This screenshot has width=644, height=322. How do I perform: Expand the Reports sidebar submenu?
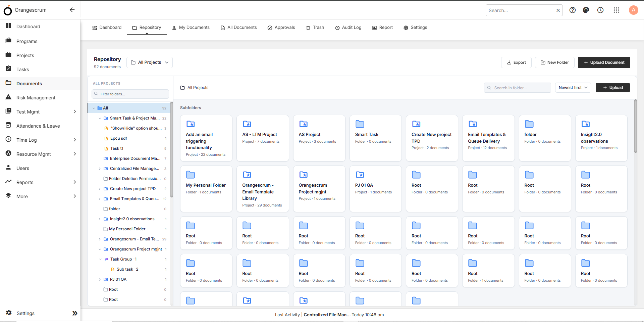[x=75, y=182]
